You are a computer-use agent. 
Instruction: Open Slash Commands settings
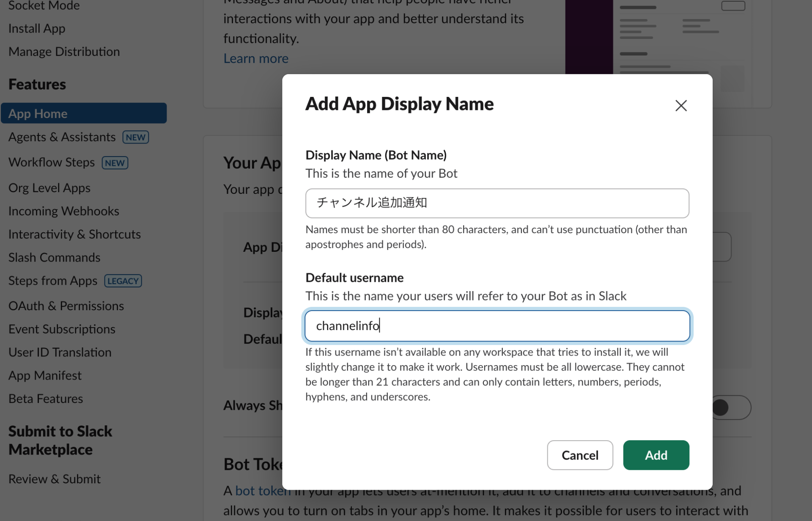[54, 257]
